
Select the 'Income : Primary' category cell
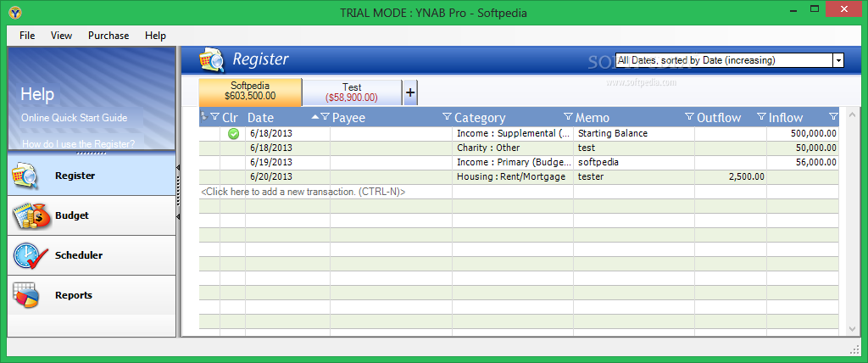pyautogui.click(x=513, y=162)
